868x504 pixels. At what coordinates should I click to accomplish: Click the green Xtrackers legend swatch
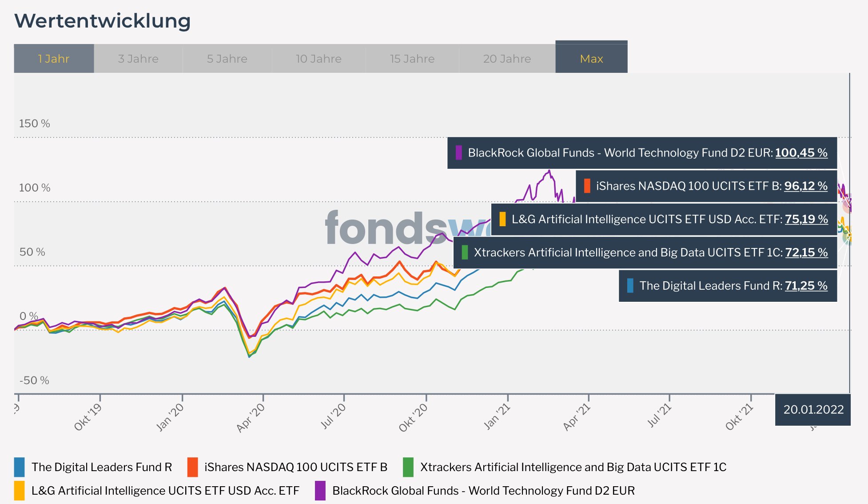408,467
